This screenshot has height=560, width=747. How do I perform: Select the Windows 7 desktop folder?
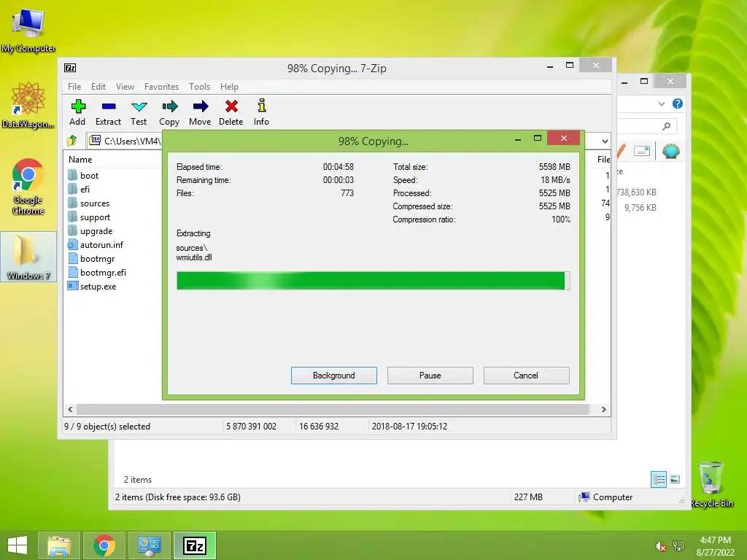[28, 257]
